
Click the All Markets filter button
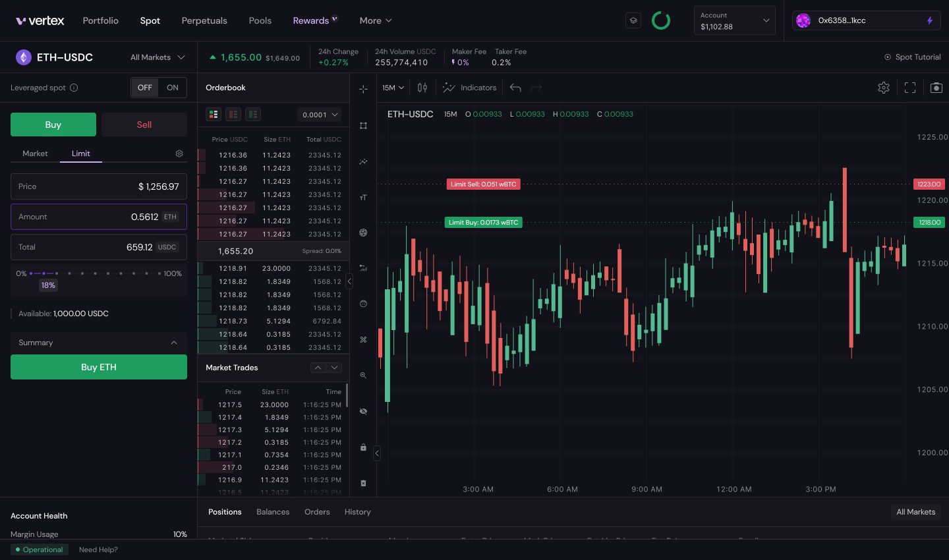916,512
